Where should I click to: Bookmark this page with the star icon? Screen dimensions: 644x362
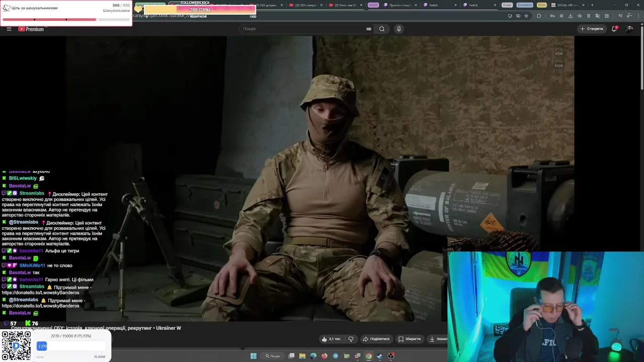coord(526,16)
